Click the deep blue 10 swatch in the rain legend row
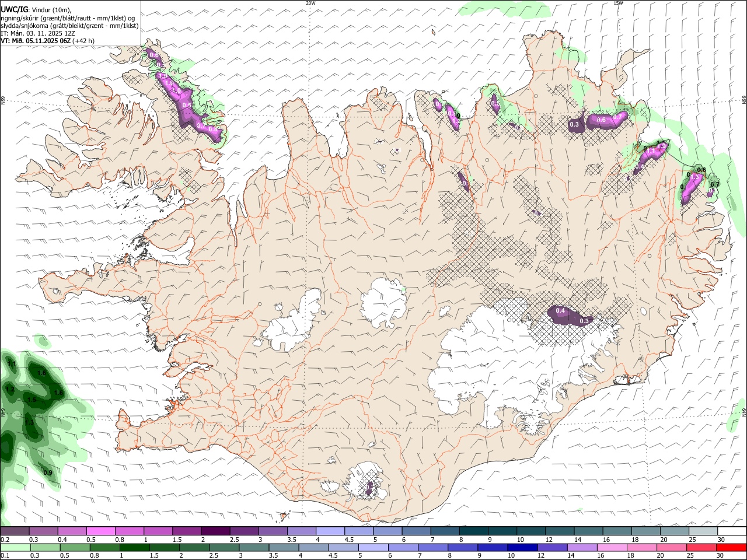747x560 pixels. 522,548
